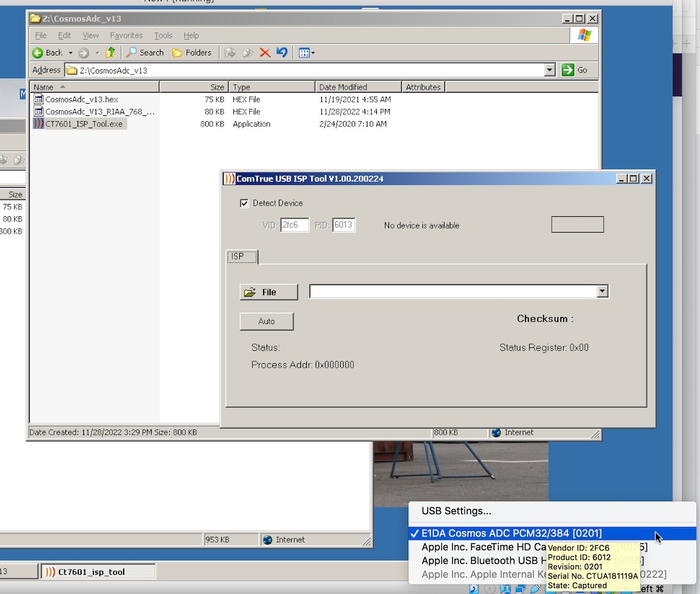Image resolution: width=700 pixels, height=594 pixels.
Task: Minimize the ComTrue USB ISP Tool window
Action: pyautogui.click(x=621, y=179)
